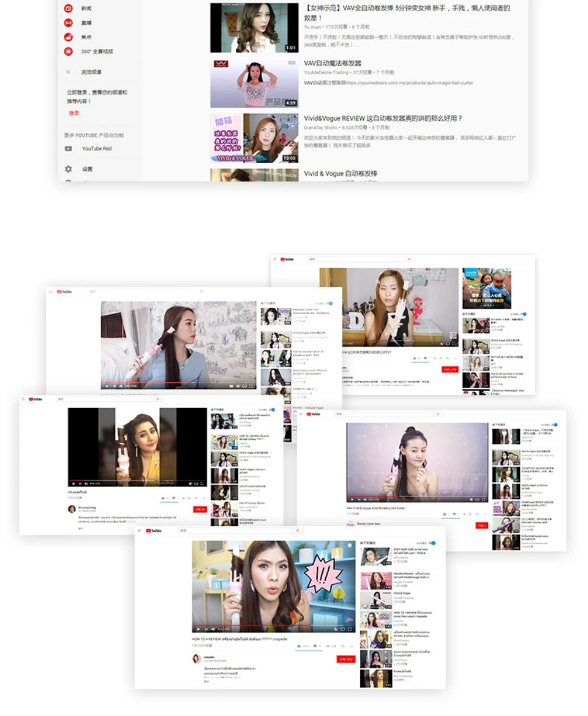Viewport: 588px width, 716px height.
Task: Click the search magnifier in the '!!!' video window
Action: point(298,530)
